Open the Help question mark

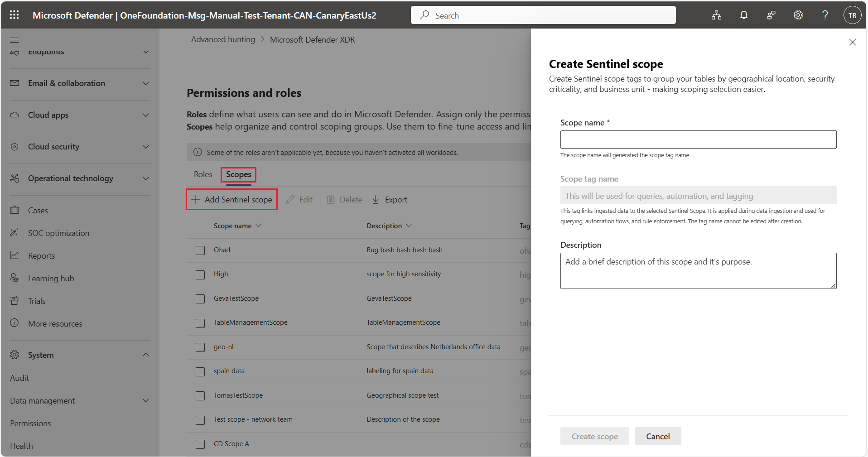825,15
